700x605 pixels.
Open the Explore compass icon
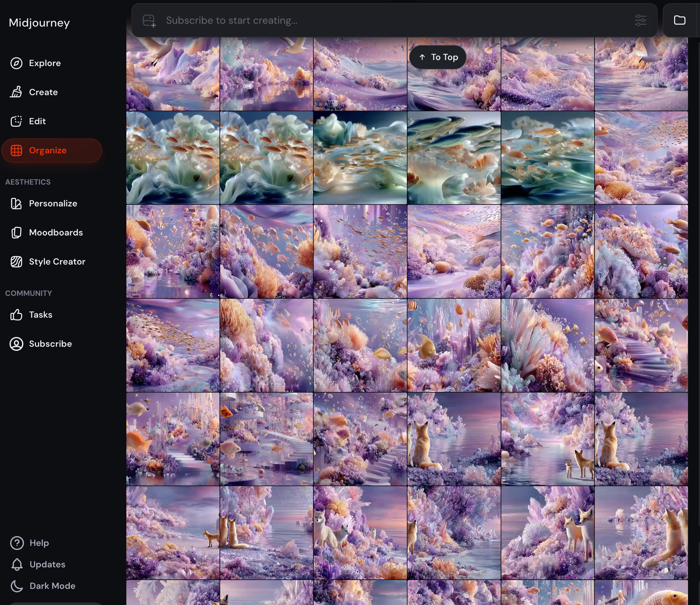pyautogui.click(x=16, y=63)
